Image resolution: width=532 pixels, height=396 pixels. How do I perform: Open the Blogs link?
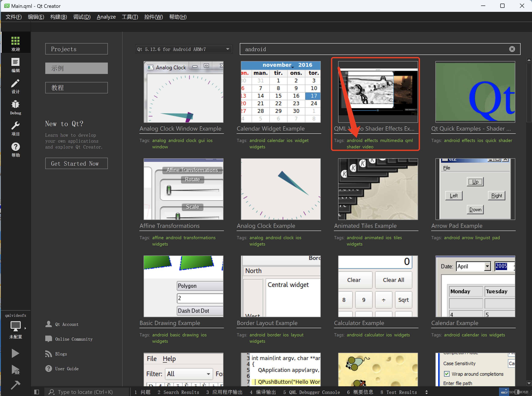[x=61, y=354]
